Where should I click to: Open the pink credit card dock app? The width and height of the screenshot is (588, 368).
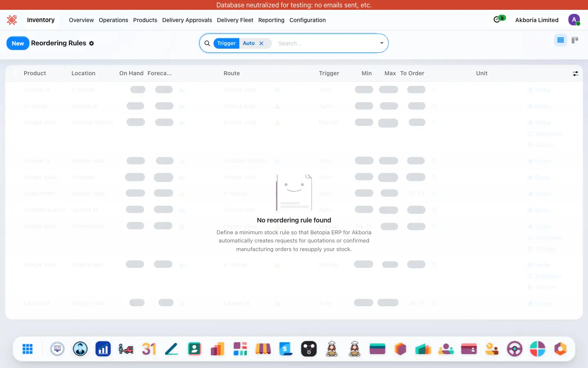tap(469, 349)
